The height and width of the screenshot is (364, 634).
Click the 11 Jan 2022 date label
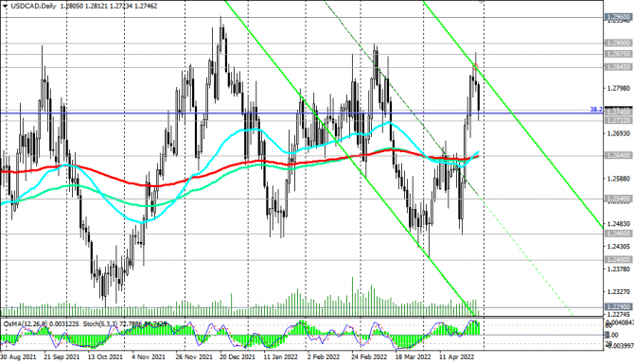[280, 357]
